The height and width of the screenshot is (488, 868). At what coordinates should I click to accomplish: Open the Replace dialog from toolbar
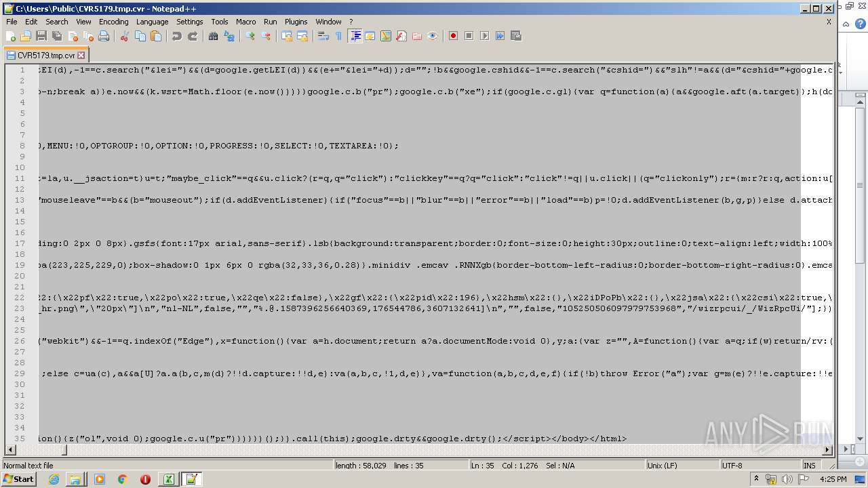tap(229, 36)
